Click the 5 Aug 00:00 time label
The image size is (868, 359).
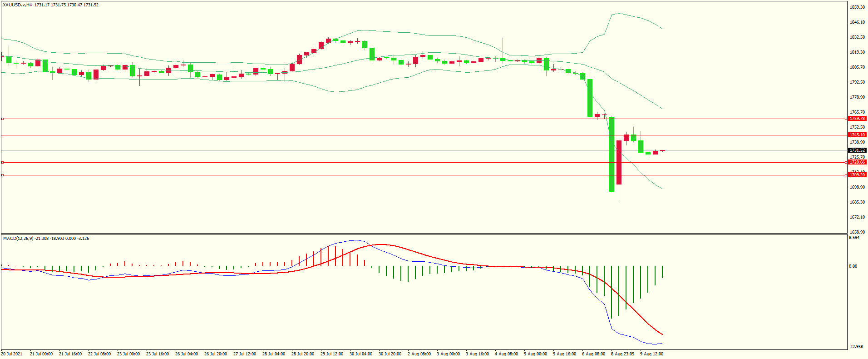coord(536,354)
